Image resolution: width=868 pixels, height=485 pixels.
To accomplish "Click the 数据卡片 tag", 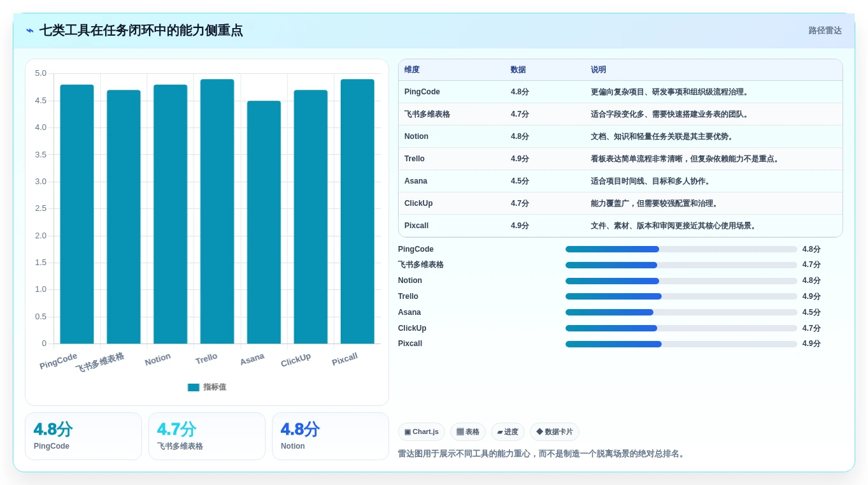I will tap(555, 432).
